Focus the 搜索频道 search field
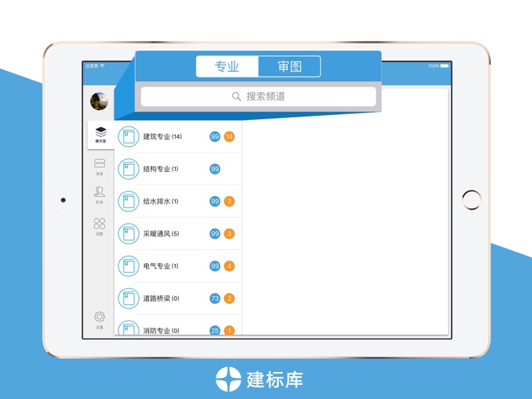 (x=258, y=97)
